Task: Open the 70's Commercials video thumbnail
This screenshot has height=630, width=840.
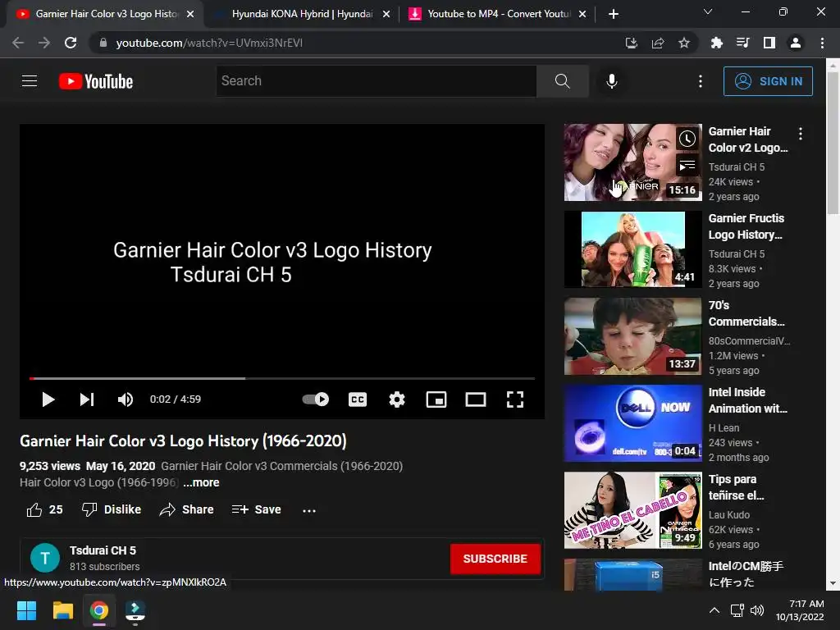Action: pyautogui.click(x=632, y=336)
